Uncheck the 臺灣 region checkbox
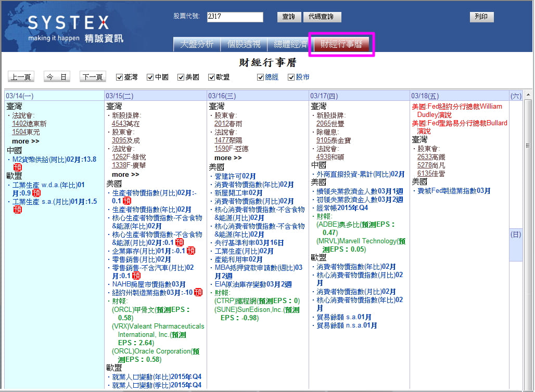This screenshot has width=535, height=392. 119,77
